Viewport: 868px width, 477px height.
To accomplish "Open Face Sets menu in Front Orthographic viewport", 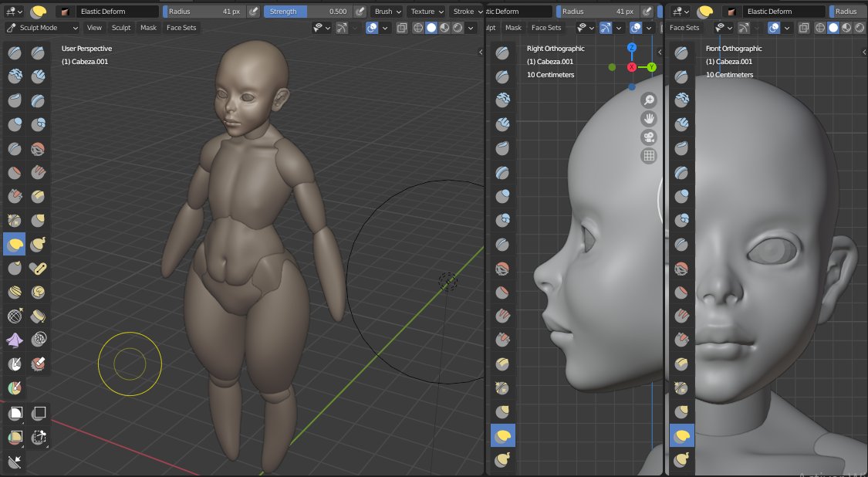I will click(685, 28).
